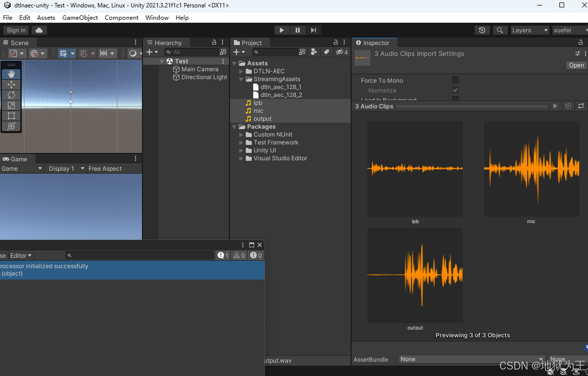Create new asset in Project

coord(239,52)
